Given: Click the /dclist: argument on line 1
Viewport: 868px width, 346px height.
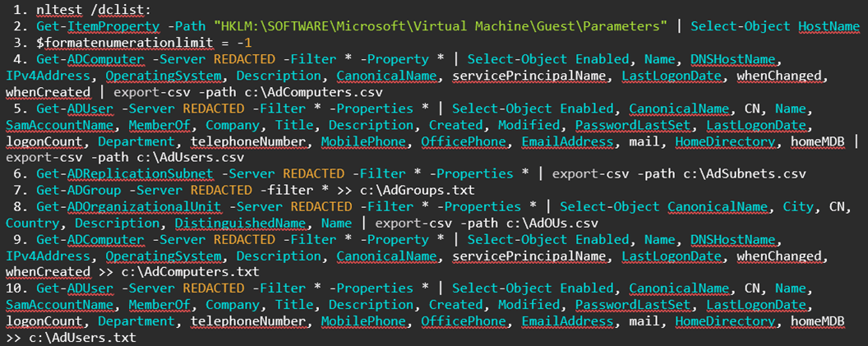Looking at the screenshot, I should click(120, 10).
